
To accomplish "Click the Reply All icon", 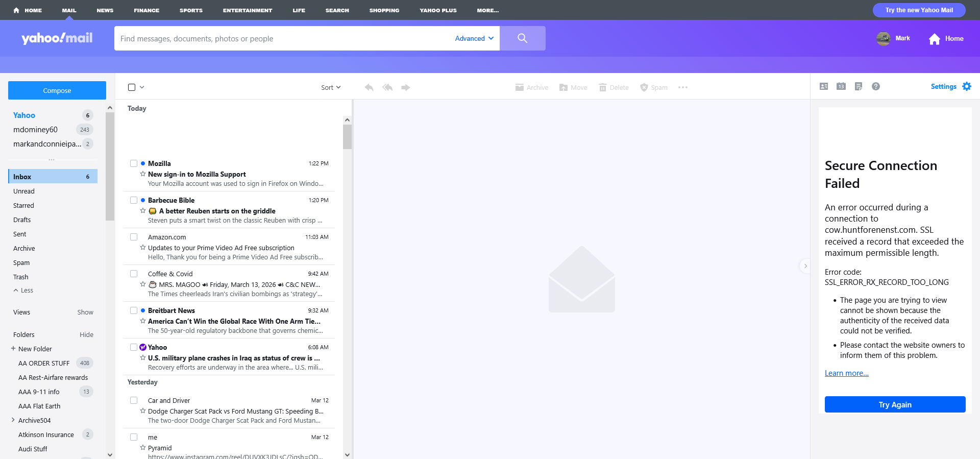I will click(x=387, y=88).
